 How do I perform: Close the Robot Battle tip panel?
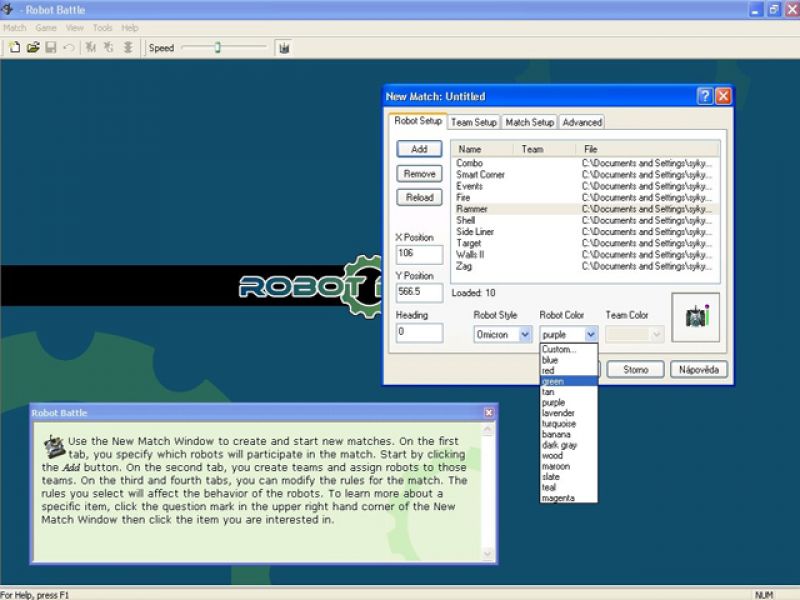click(489, 412)
